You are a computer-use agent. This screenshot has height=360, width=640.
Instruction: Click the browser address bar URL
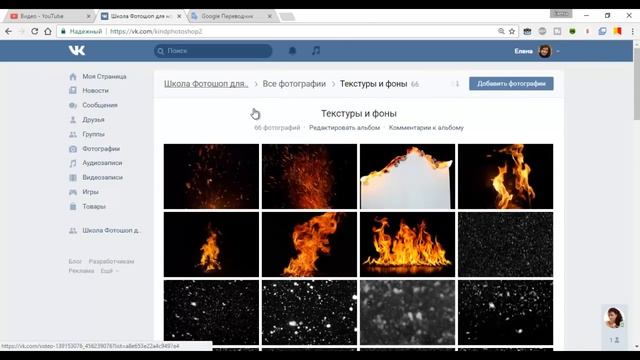tap(156, 31)
